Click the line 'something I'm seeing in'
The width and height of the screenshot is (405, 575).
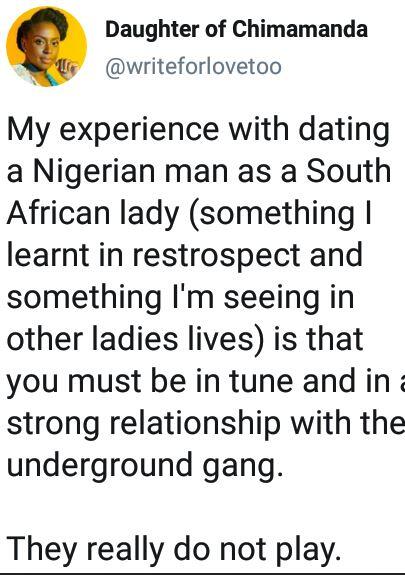click(180, 299)
